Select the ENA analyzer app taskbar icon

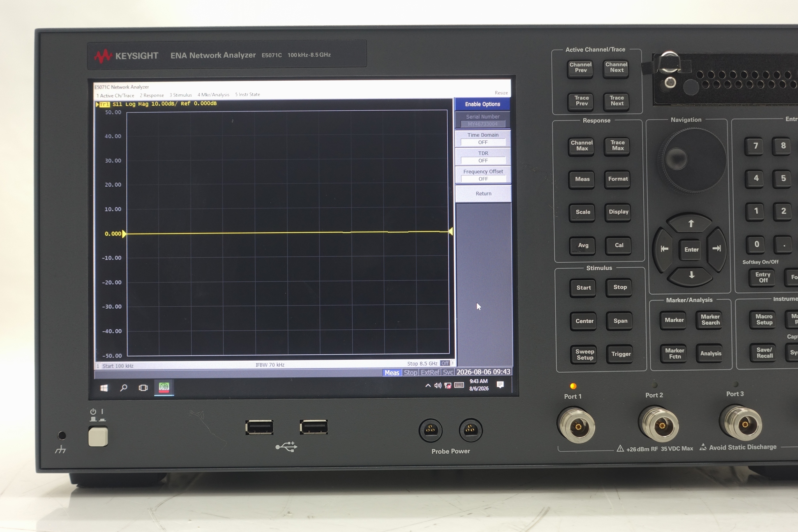point(164,387)
